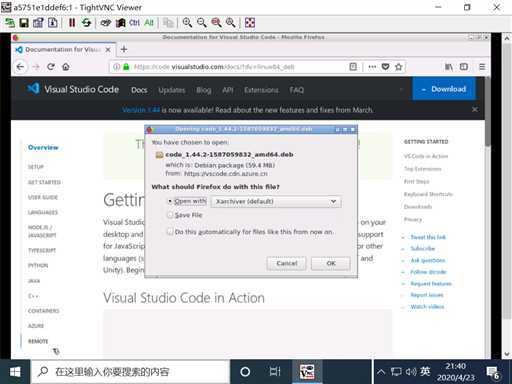The height and width of the screenshot is (384, 512).
Task: Open the Report issues link
Action: [427, 295]
